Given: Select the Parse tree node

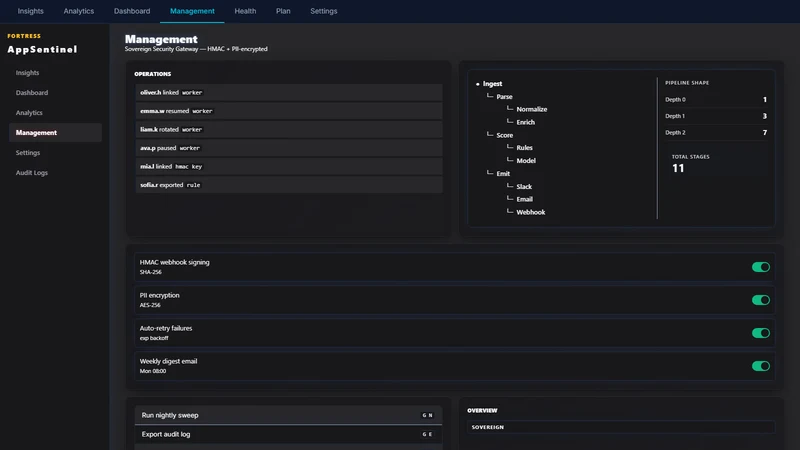Looking at the screenshot, I should (504, 96).
